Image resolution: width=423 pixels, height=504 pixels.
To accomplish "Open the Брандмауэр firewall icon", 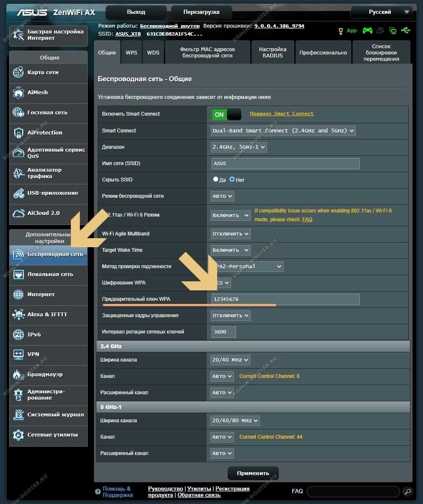I will point(18,375).
